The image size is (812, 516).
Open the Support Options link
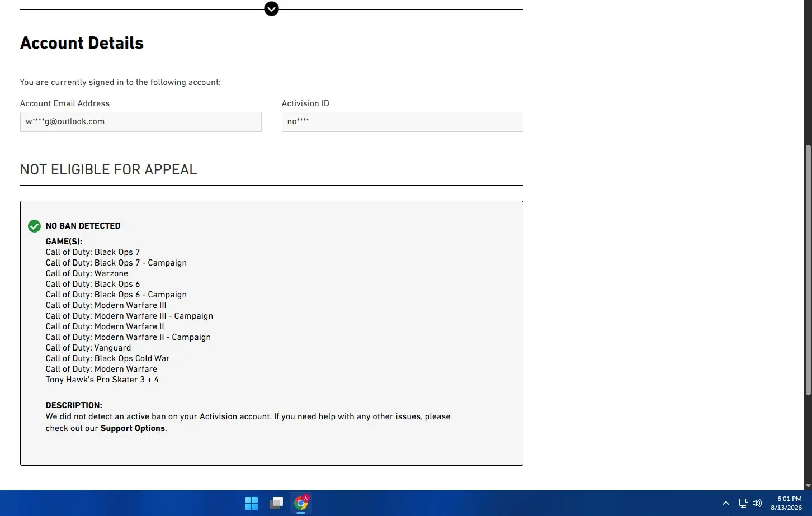(133, 428)
